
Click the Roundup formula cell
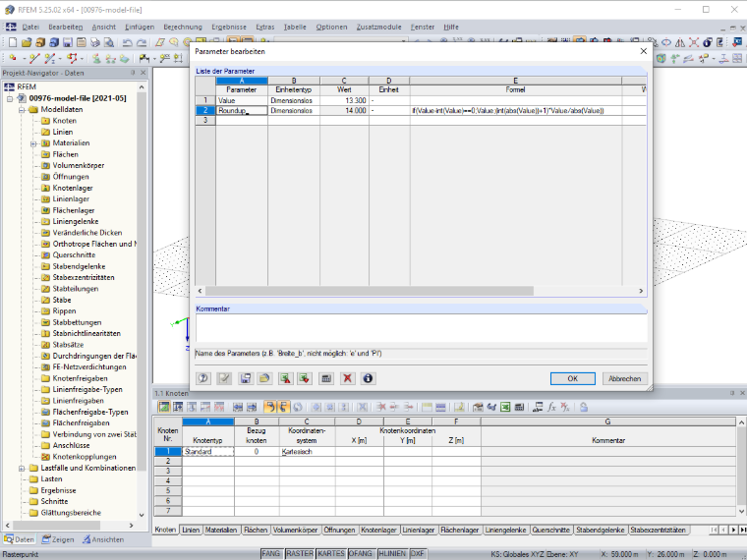coord(515,110)
